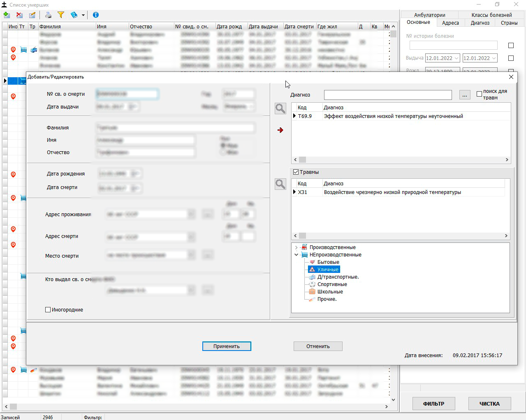Click the red arrow icon under magnifier
Viewport: 526px width, 420px height.
(x=280, y=130)
